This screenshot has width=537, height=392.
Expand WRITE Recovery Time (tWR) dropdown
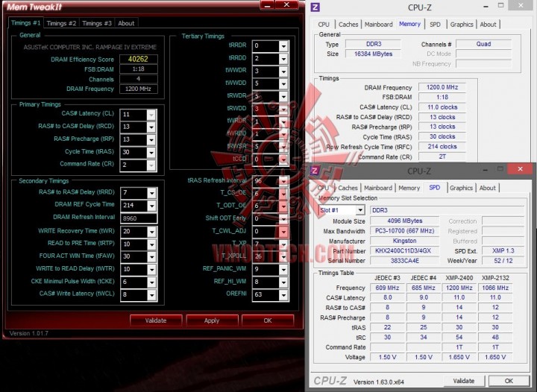tap(151, 232)
